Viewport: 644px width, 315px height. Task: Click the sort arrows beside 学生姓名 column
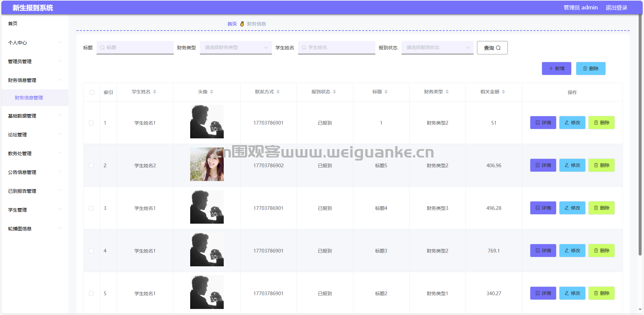point(155,92)
